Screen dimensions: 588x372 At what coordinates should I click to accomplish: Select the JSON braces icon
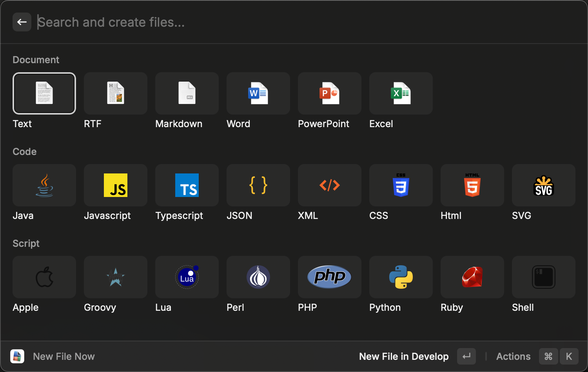click(258, 185)
